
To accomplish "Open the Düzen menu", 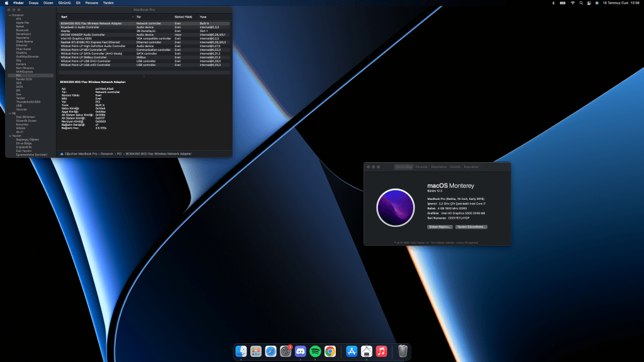I will tap(48, 3).
